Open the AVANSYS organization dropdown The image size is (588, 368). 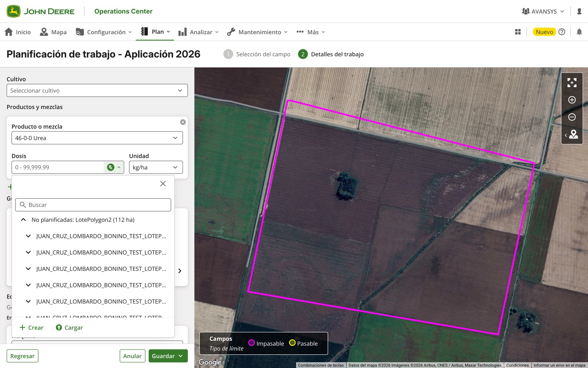543,11
